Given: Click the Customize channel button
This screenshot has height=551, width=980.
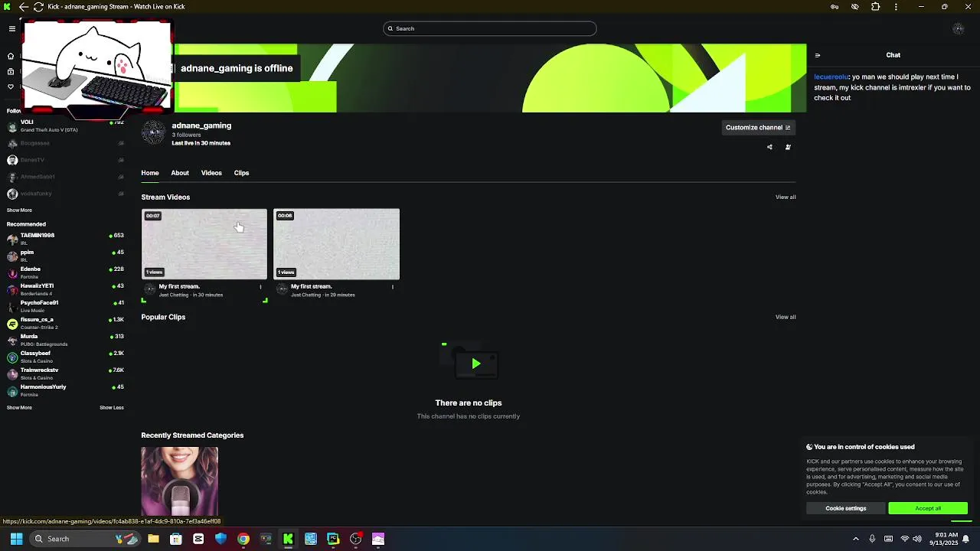Looking at the screenshot, I should [758, 128].
